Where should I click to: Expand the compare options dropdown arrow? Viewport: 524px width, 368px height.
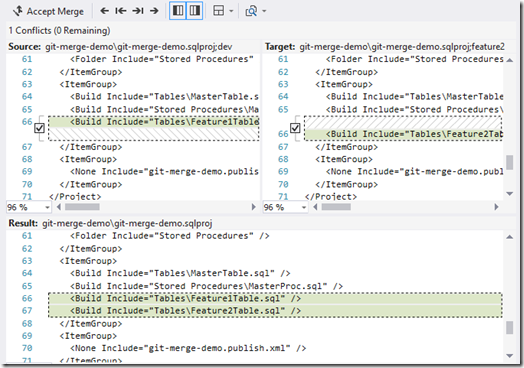(x=264, y=11)
